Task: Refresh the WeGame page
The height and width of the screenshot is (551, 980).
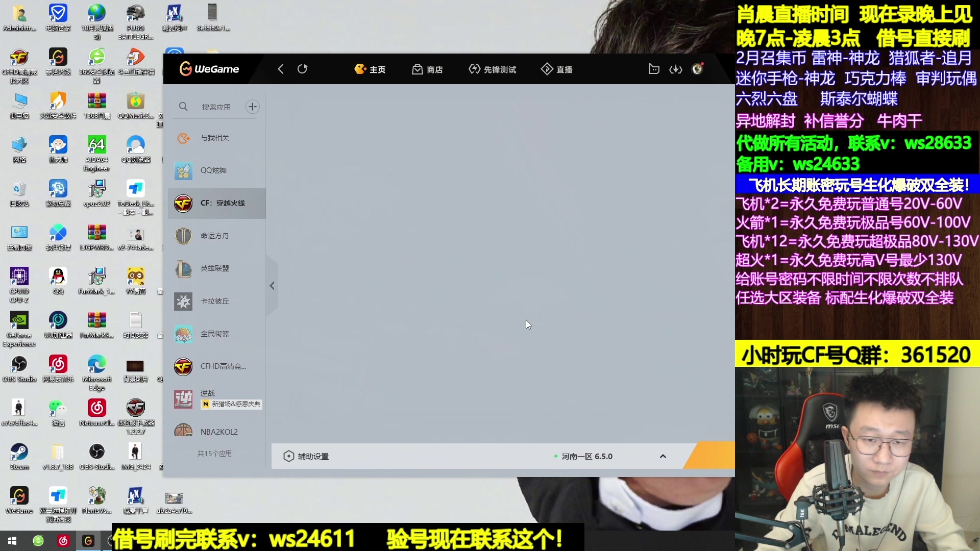Action: click(x=303, y=69)
